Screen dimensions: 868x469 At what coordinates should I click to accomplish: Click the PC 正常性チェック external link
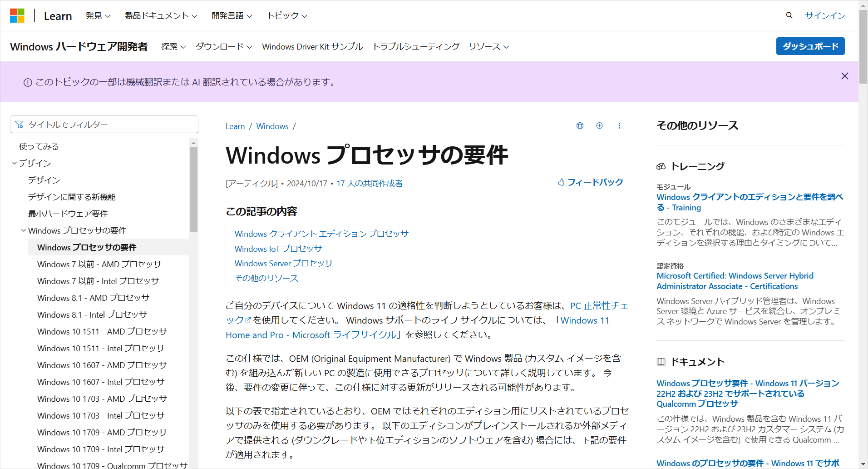[598, 306]
